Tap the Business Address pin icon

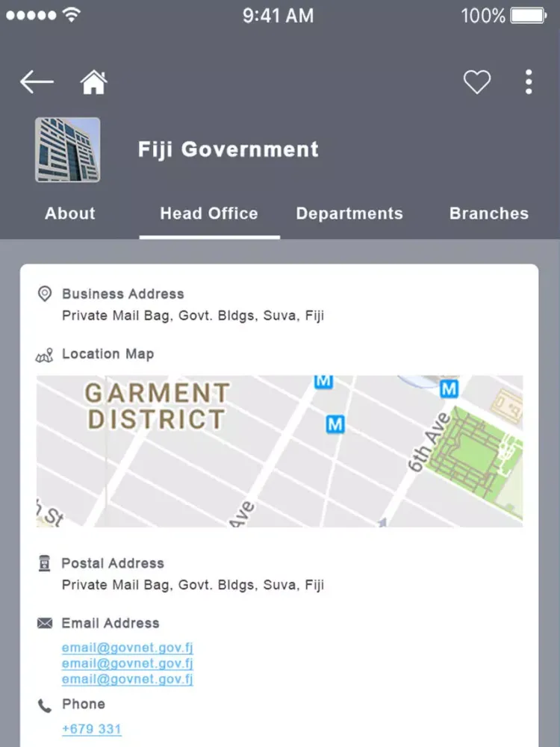[45, 294]
